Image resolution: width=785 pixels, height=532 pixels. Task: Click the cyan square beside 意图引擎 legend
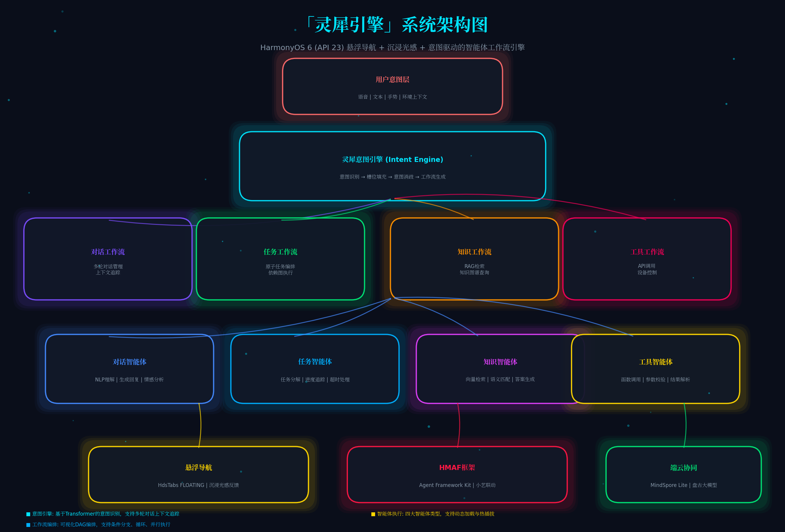pyautogui.click(x=28, y=514)
